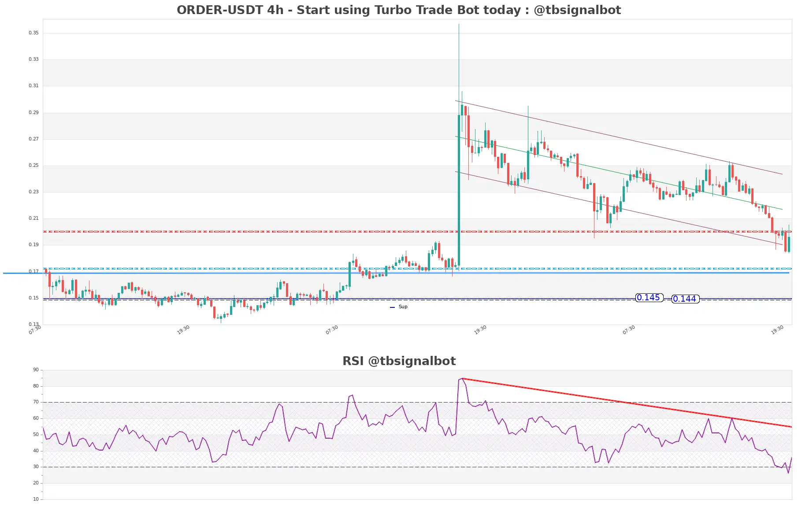This screenshot has width=798, height=532.
Task: Click the 30 label on RSI axis
Action: click(36, 466)
